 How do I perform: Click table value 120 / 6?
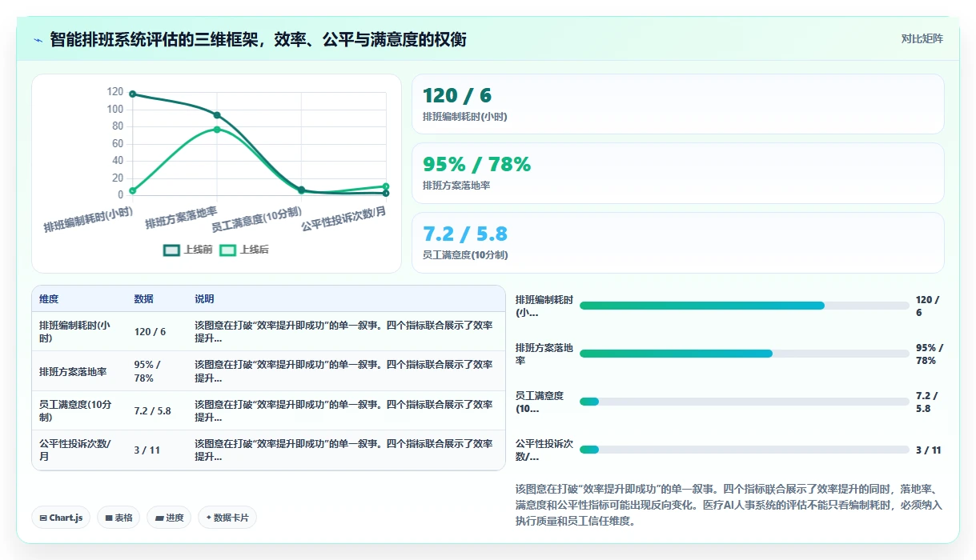[x=150, y=332]
